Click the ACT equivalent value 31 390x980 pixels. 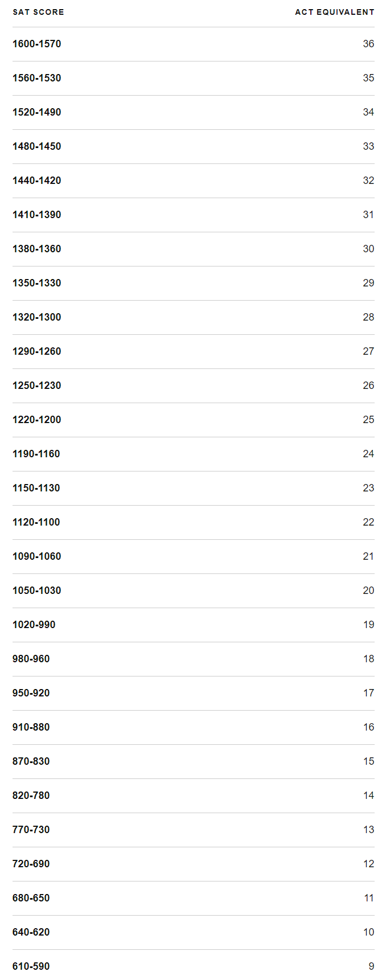pyautogui.click(x=368, y=215)
